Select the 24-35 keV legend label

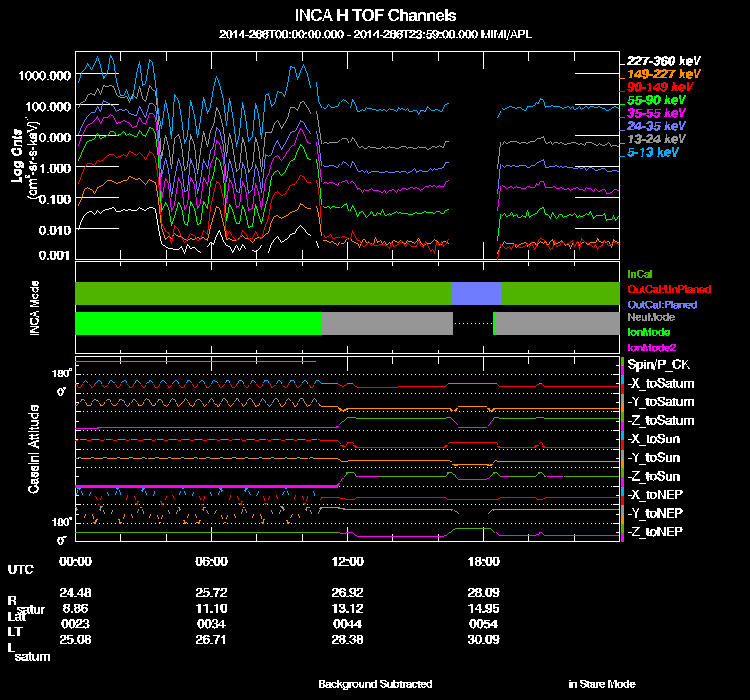click(656, 126)
